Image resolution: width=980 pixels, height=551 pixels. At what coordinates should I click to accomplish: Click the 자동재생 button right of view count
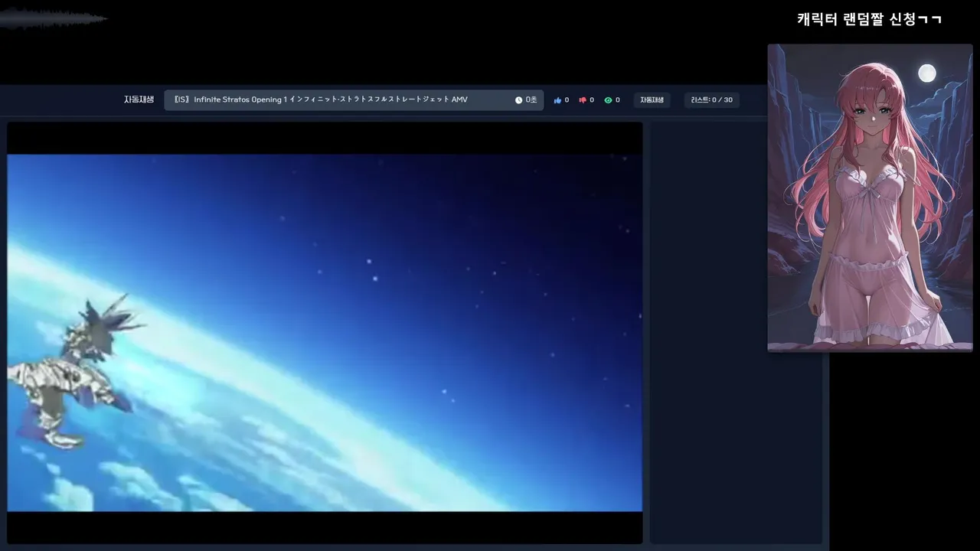[x=652, y=100]
